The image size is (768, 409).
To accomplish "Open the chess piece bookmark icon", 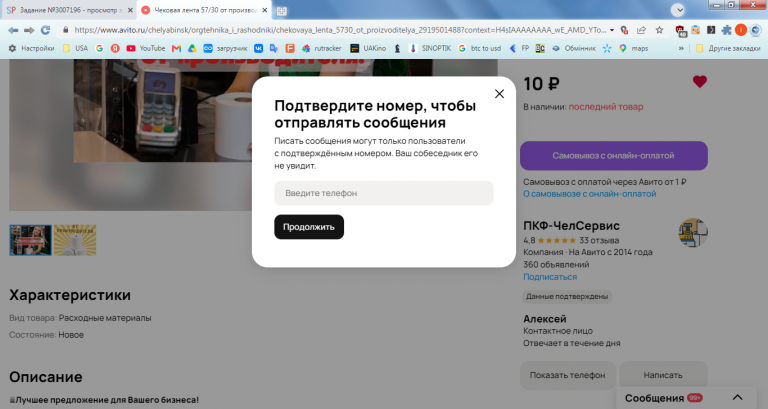I will (x=397, y=48).
